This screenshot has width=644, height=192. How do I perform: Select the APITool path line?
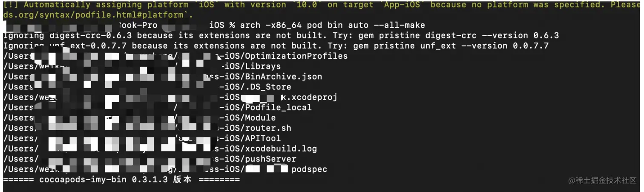click(x=142, y=138)
